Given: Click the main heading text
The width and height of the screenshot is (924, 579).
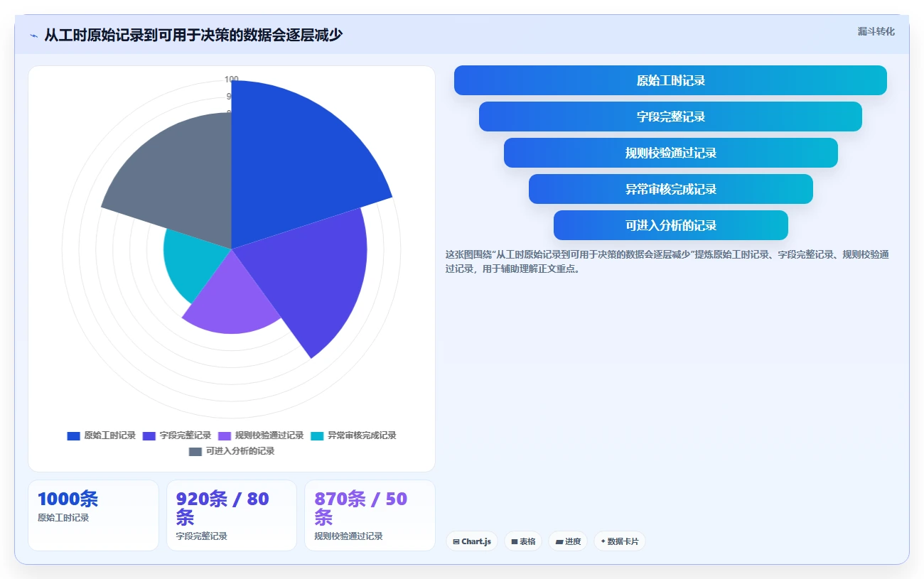Looking at the screenshot, I should click(x=193, y=35).
